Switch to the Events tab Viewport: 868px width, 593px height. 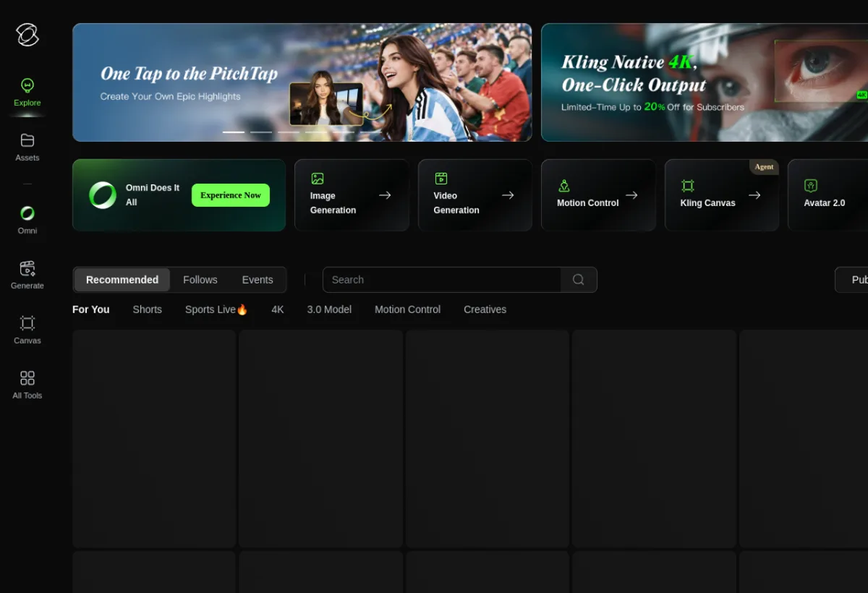(258, 280)
